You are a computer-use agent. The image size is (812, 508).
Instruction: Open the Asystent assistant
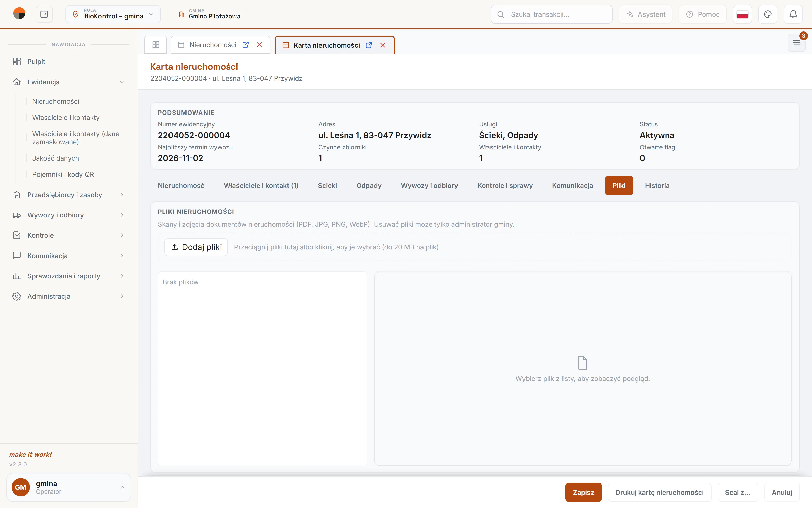646,14
